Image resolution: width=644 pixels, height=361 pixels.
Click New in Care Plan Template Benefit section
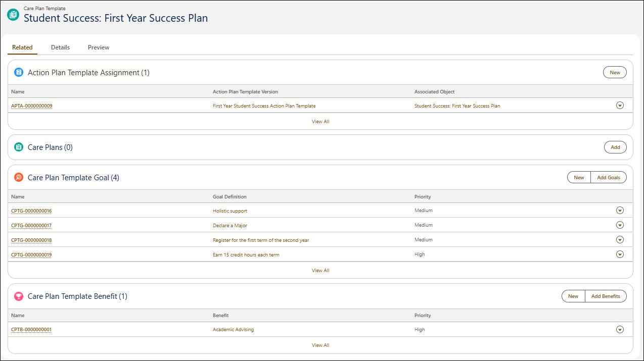(x=572, y=296)
